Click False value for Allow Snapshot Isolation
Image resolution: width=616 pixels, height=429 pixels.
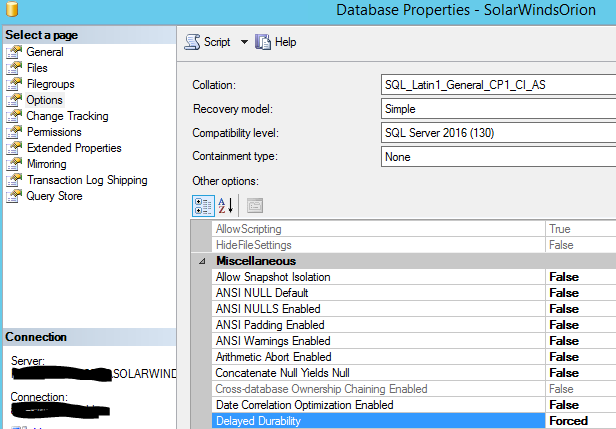pos(564,277)
